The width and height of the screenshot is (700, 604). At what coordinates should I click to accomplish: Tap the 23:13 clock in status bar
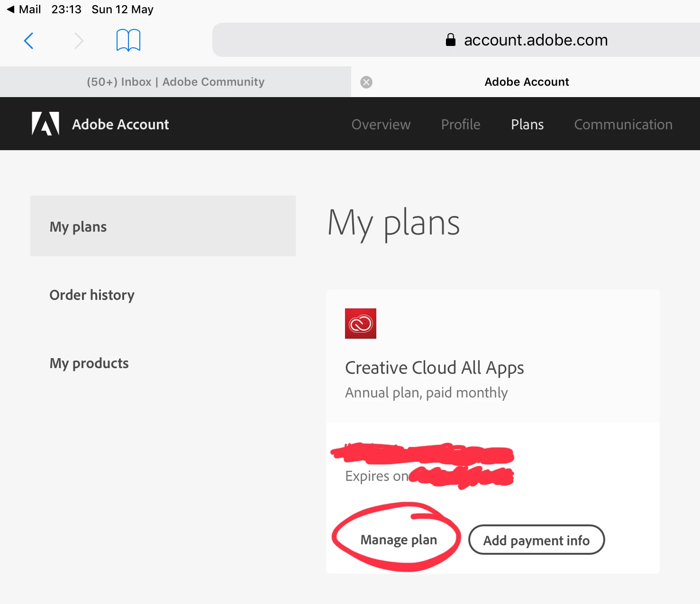66,9
